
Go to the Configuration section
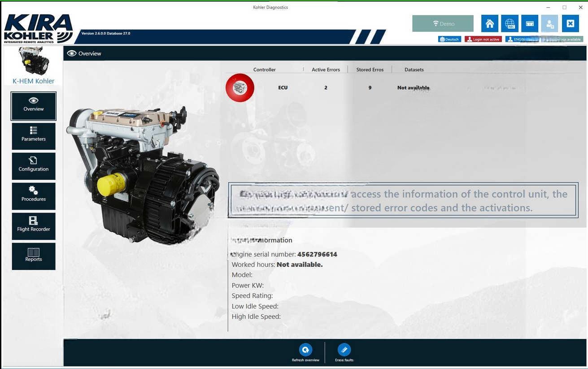pyautogui.click(x=34, y=166)
